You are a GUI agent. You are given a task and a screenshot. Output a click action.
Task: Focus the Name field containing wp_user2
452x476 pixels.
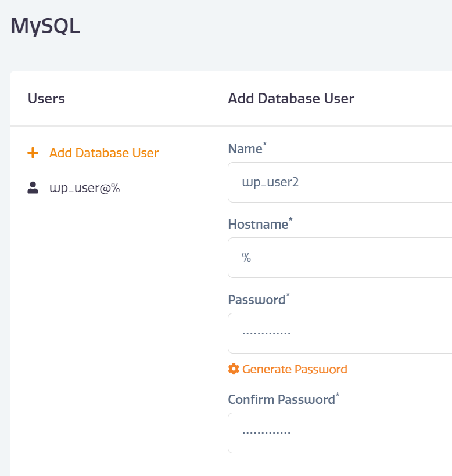pyautogui.click(x=340, y=182)
